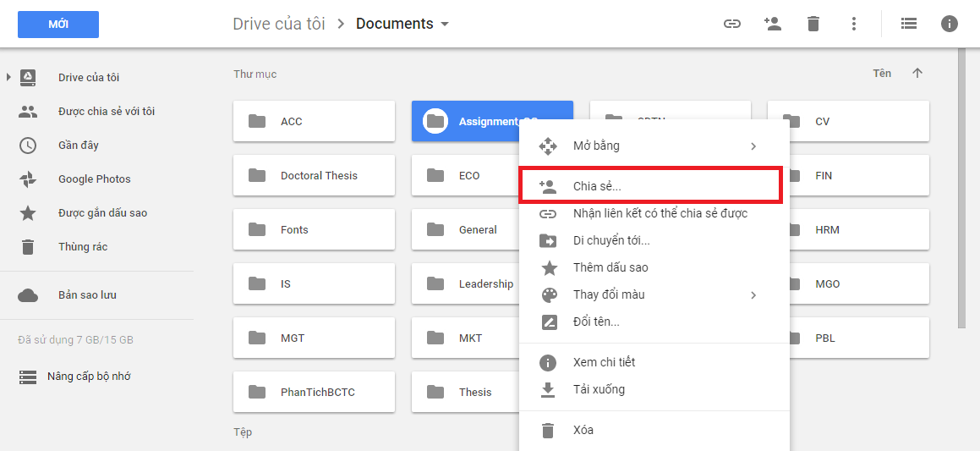
Task: Choose Tải xuống in the context menu
Action: pyautogui.click(x=599, y=389)
